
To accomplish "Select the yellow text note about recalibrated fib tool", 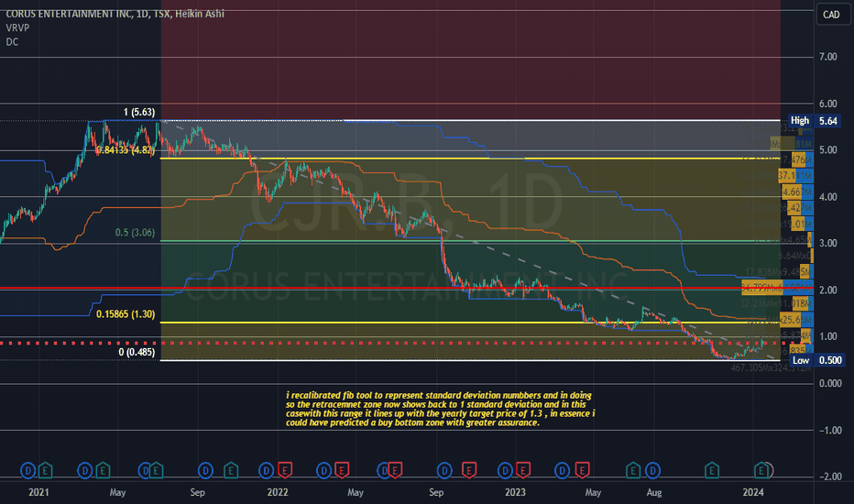I will tap(440, 409).
